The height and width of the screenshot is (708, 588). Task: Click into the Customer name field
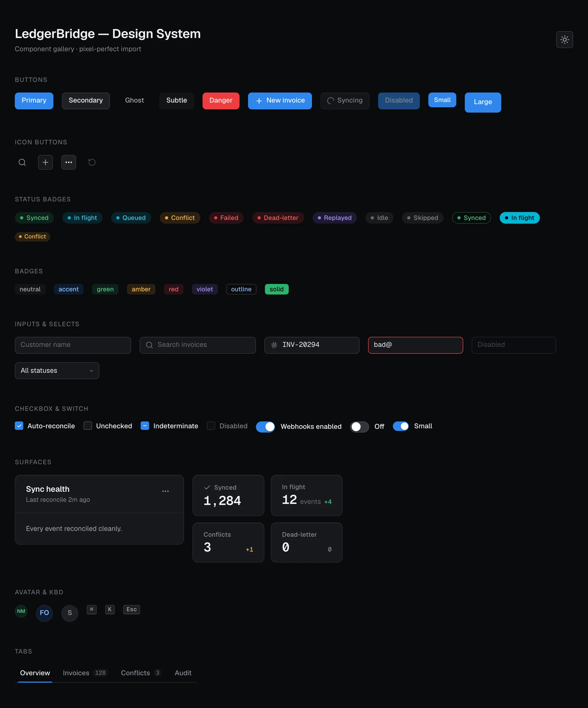pyautogui.click(x=73, y=345)
